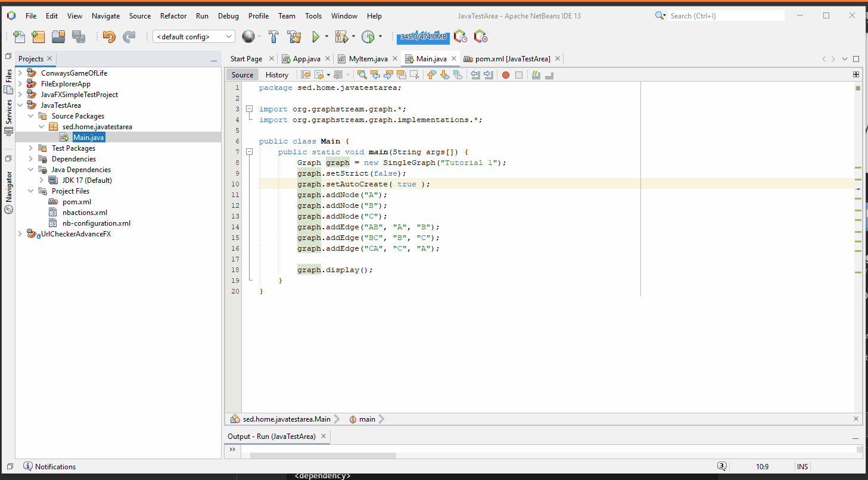Click Find Selection magnifier in editor toolbar

(x=362, y=74)
